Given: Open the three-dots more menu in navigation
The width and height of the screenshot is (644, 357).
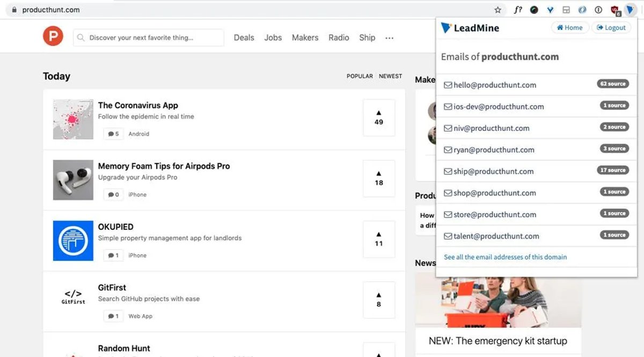Looking at the screenshot, I should point(390,38).
